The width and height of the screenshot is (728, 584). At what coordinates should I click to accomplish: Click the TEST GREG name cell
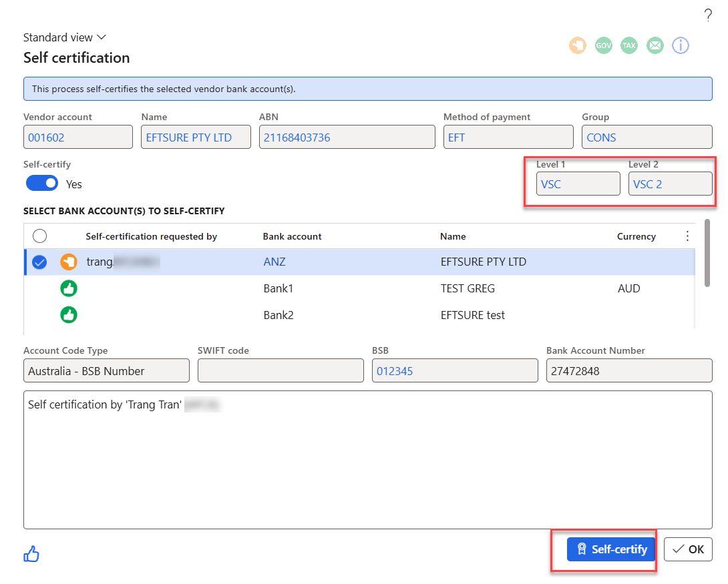[x=468, y=288]
